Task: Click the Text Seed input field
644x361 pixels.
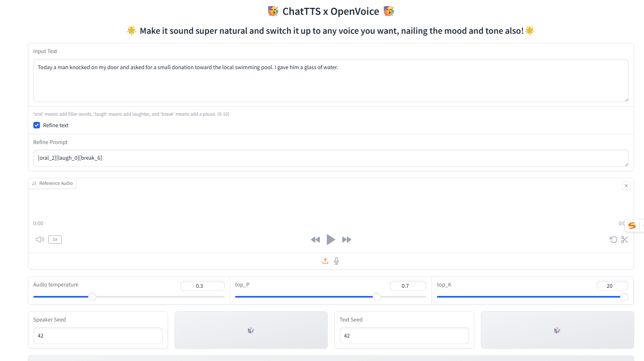Action: tap(404, 336)
